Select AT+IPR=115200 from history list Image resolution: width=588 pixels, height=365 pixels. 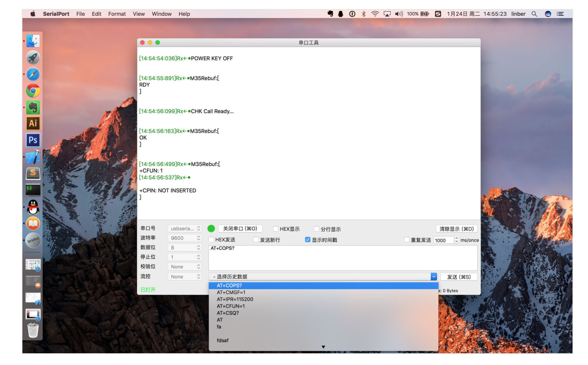click(x=323, y=299)
